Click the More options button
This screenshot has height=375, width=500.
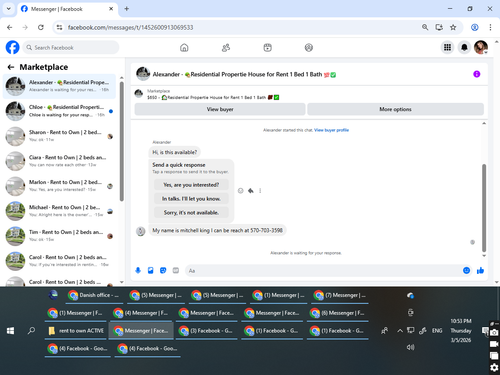[x=395, y=109]
